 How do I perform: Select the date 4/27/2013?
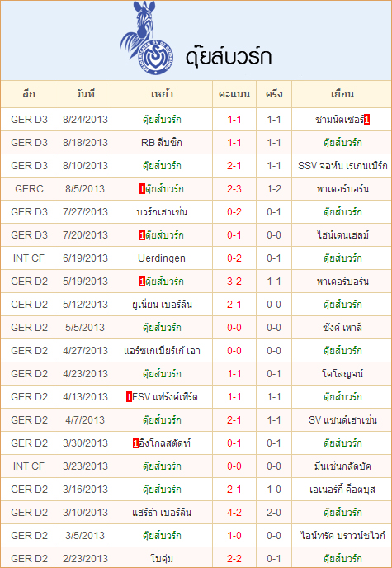coord(86,351)
